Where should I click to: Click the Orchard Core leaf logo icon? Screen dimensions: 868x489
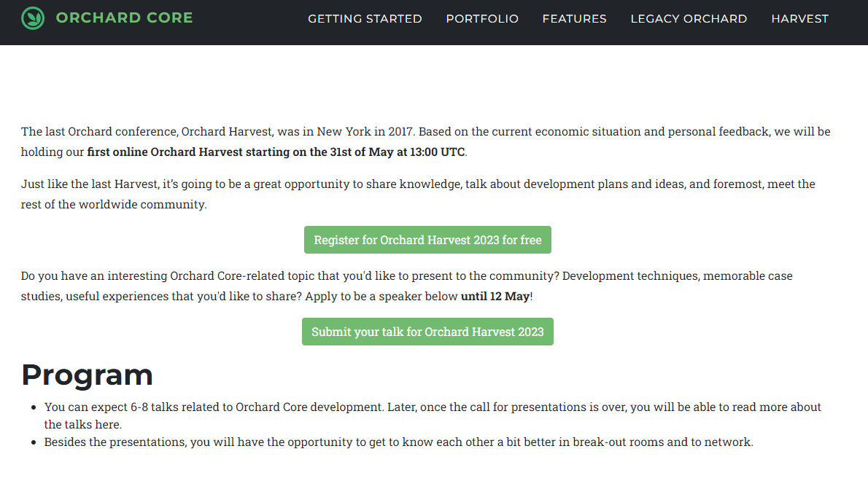(33, 18)
